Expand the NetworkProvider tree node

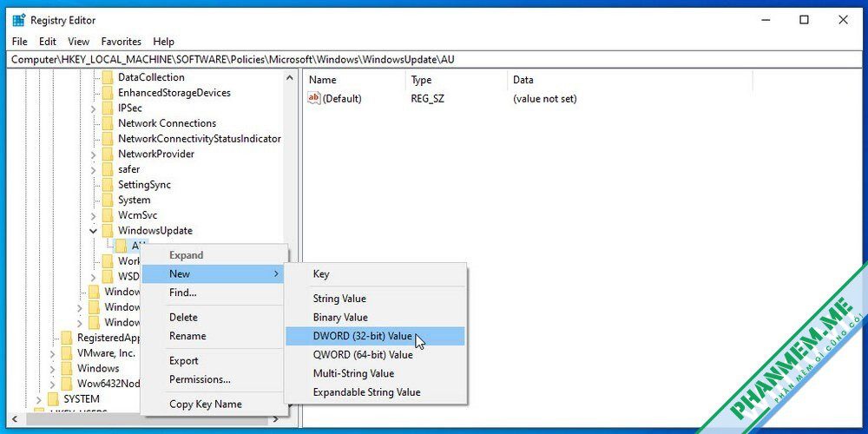click(93, 155)
